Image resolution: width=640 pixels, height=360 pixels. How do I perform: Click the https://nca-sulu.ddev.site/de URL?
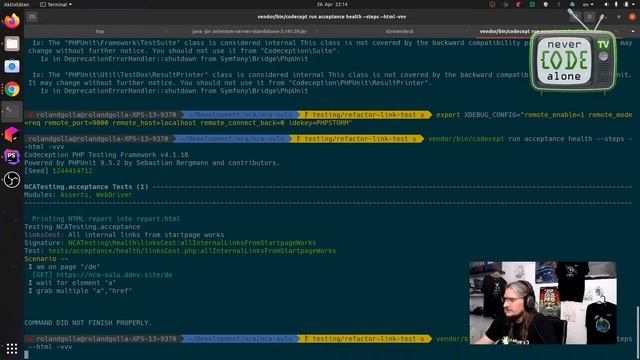[114, 275]
